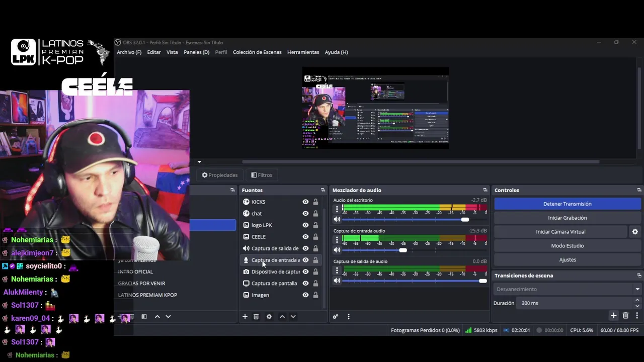Screen dimensions: 644x362
Task: Click Iniciar Grabación button
Action: pyautogui.click(x=568, y=218)
